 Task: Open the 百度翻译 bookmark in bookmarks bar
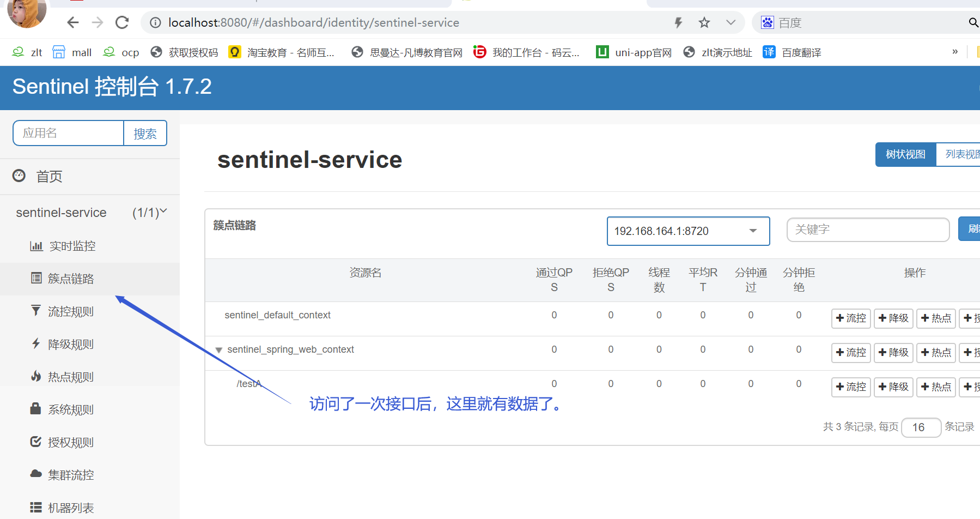800,52
